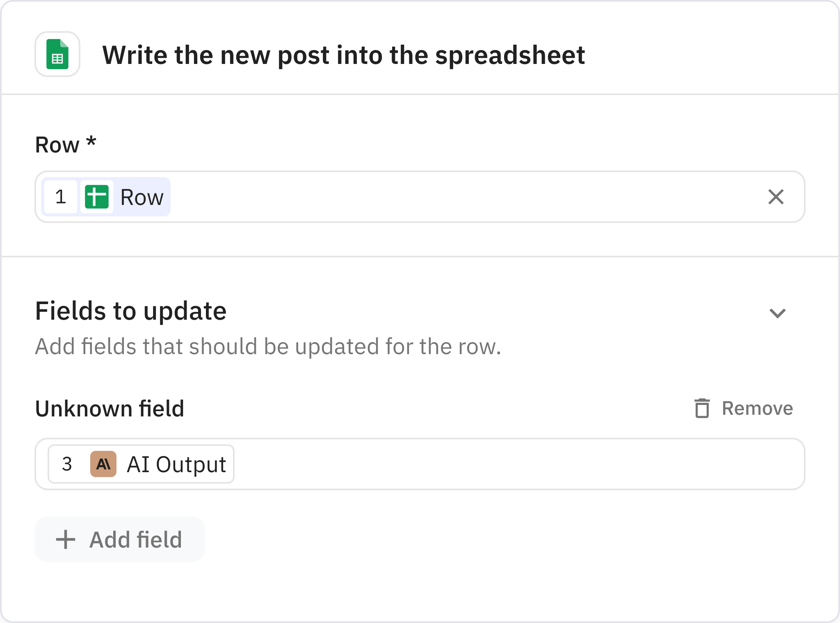Click the plus icon on Add field
The image size is (840, 623).
[x=65, y=539]
